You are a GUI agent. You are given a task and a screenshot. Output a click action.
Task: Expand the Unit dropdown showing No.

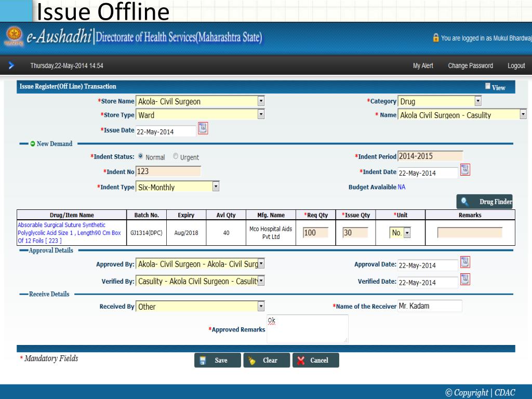click(407, 233)
